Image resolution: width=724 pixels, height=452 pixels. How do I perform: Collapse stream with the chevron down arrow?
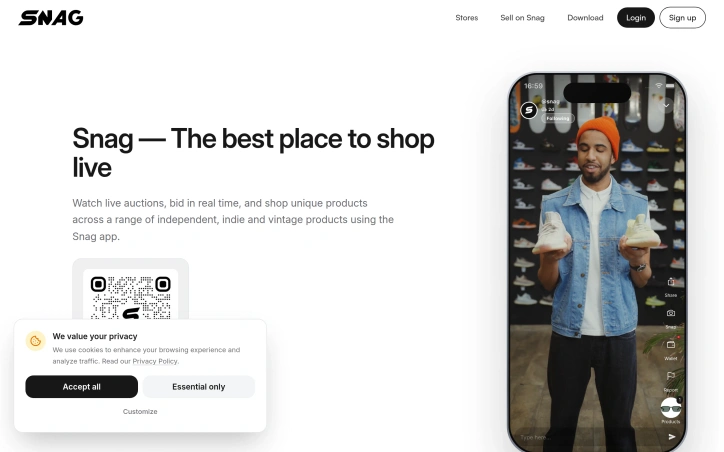coord(666,105)
